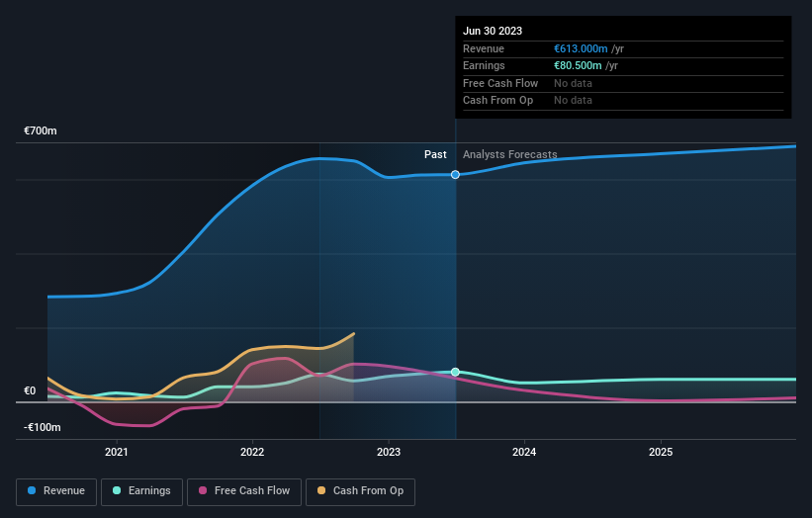Click the €80.500m earnings value in tooltip

tap(578, 65)
